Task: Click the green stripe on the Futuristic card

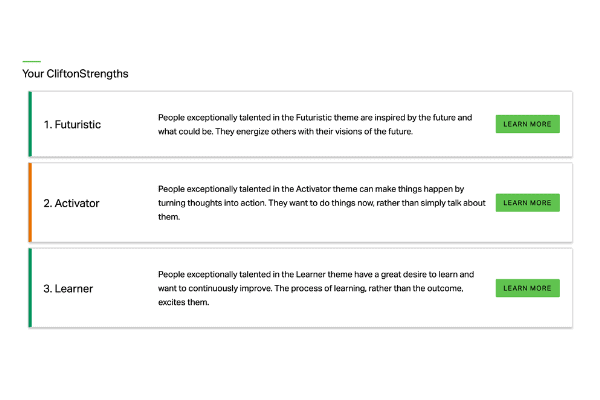Action: pyautogui.click(x=30, y=124)
